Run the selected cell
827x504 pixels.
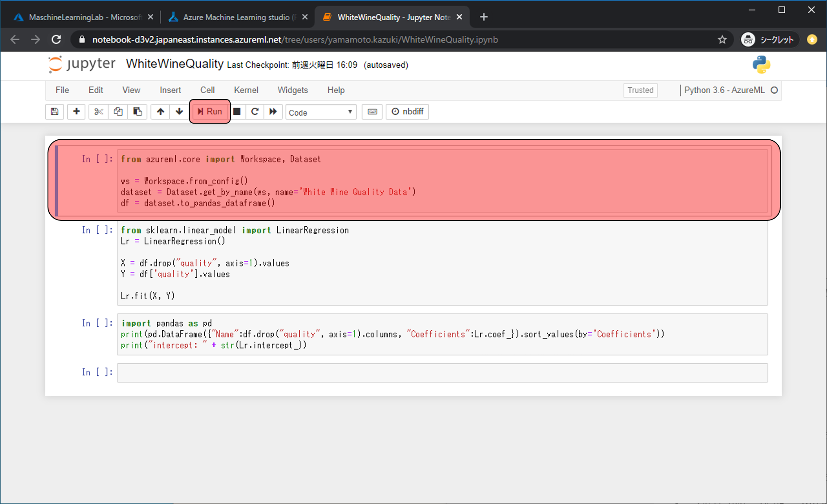coord(210,112)
